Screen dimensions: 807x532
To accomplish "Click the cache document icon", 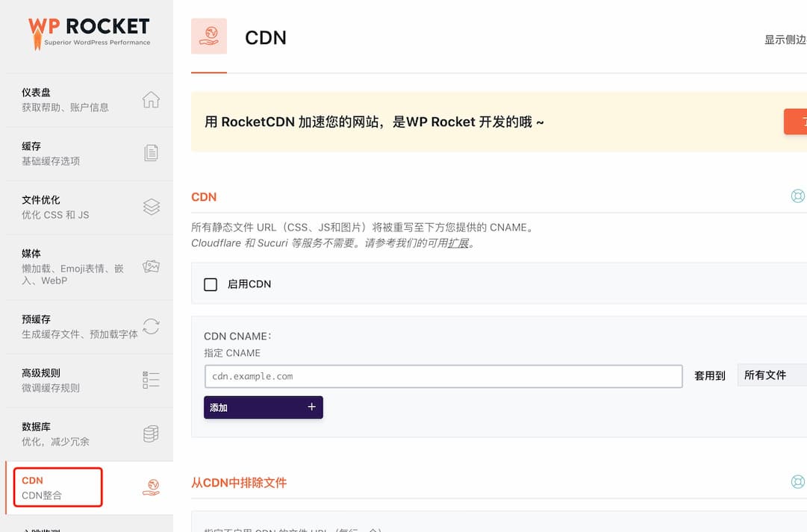I will point(151,153).
